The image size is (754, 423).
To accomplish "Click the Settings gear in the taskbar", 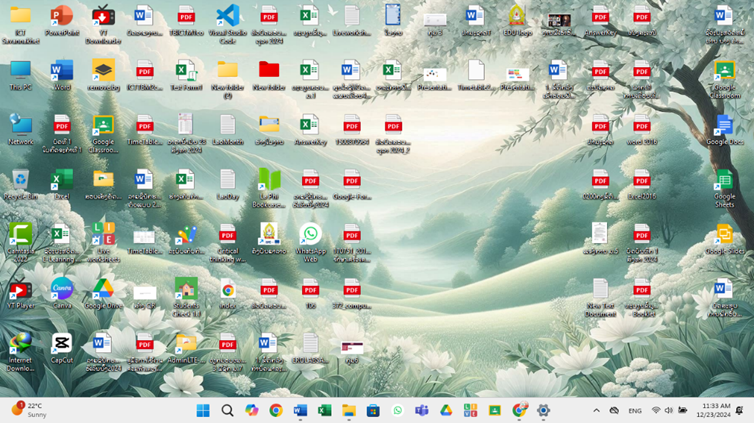I will pos(544,410).
